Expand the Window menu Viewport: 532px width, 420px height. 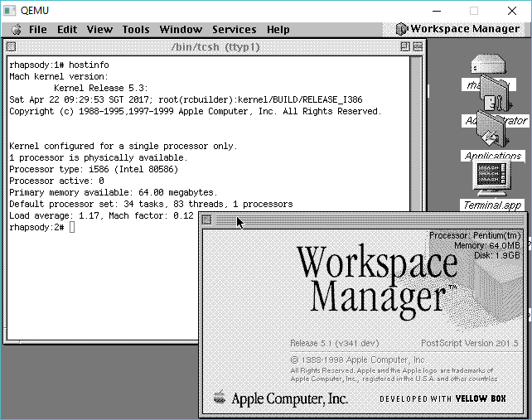pyautogui.click(x=181, y=29)
